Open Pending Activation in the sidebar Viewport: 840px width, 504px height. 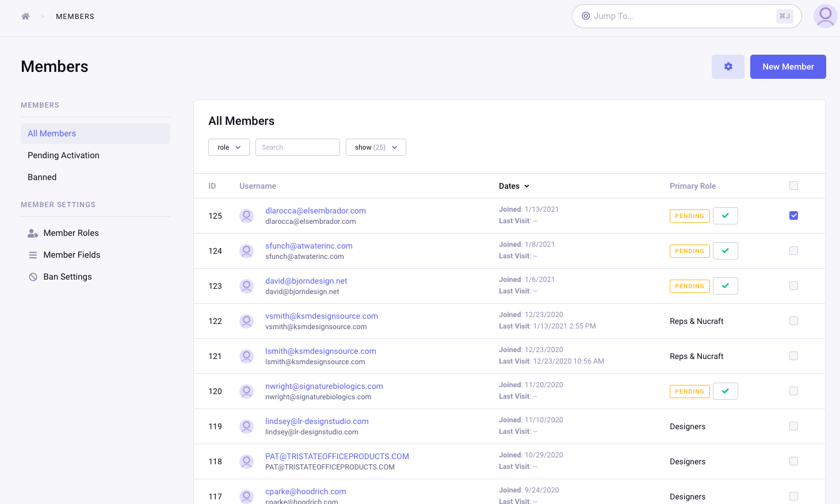click(x=96, y=155)
